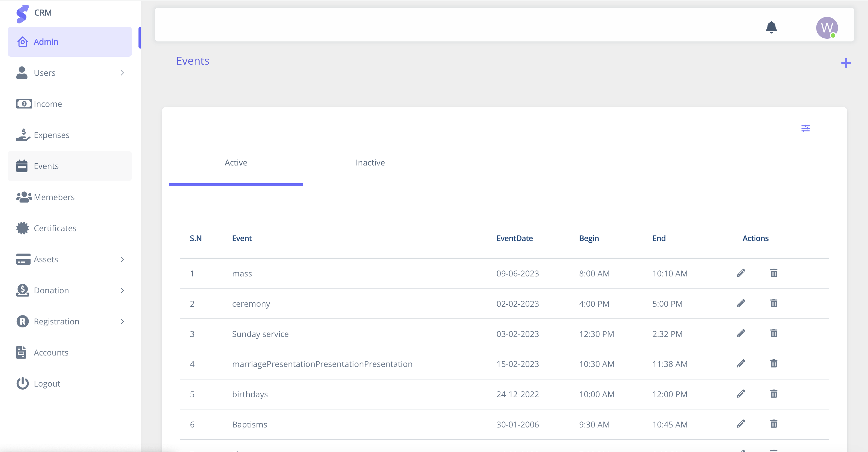Go to the Income section
This screenshot has height=452, width=868.
click(47, 104)
